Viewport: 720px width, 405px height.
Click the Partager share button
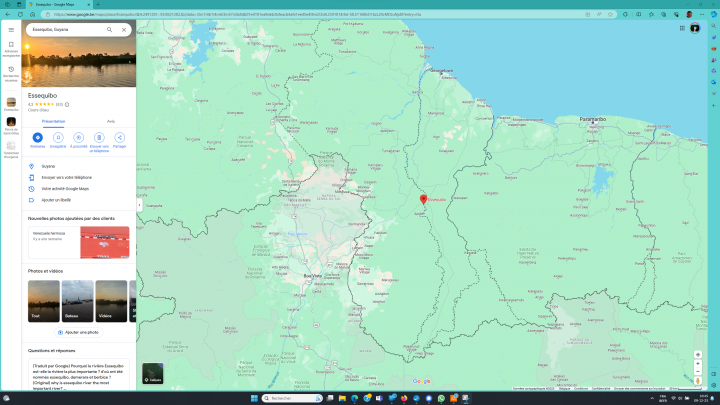pos(119,140)
